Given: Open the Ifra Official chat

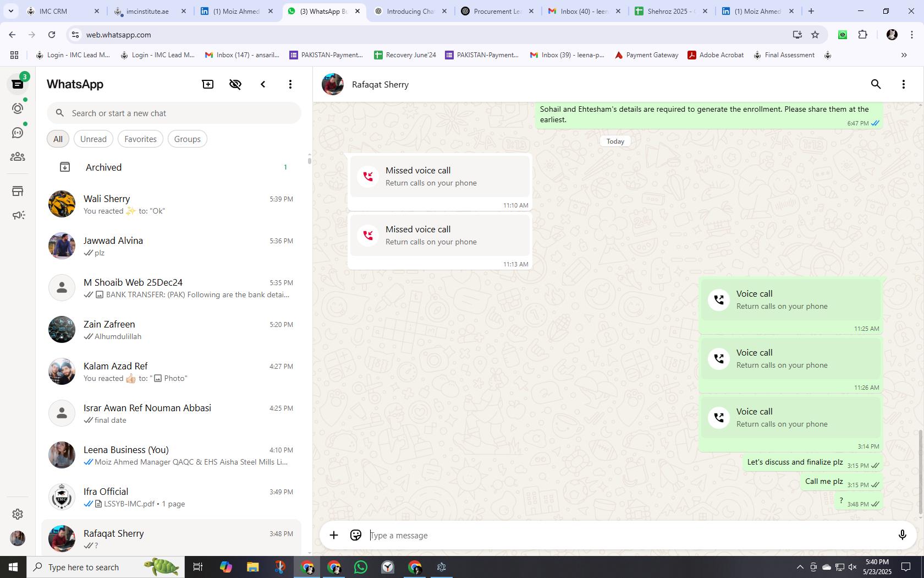Looking at the screenshot, I should 172,497.
